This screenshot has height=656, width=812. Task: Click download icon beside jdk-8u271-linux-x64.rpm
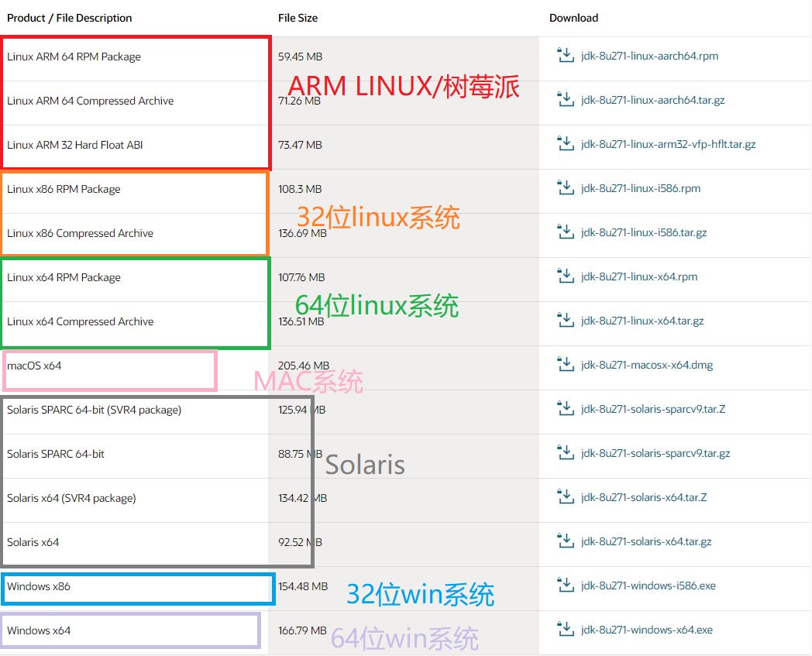click(565, 276)
